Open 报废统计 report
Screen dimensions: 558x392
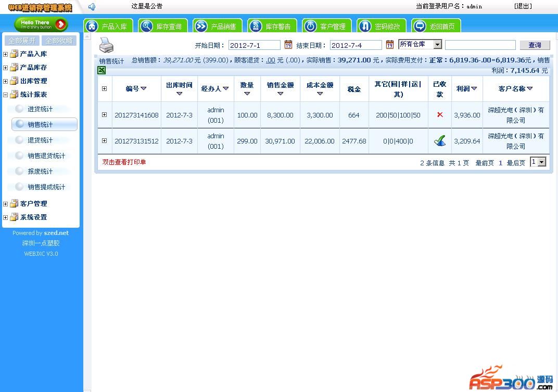tap(40, 171)
